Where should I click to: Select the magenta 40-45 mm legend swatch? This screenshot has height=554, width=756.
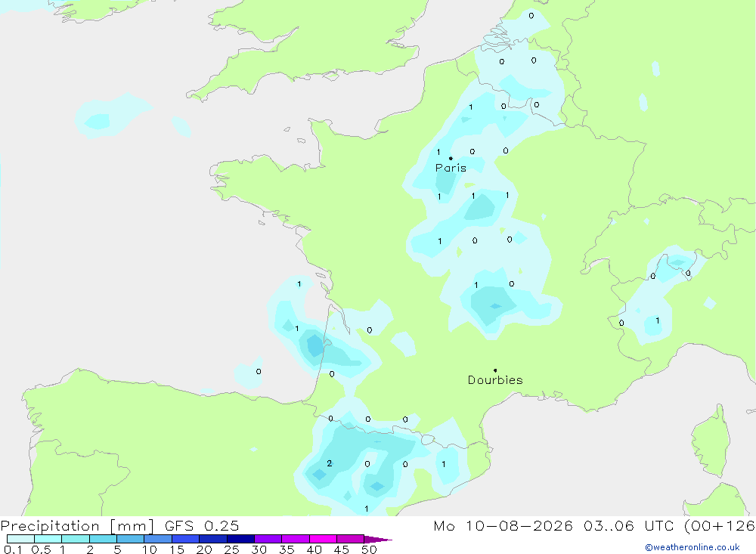pyautogui.click(x=323, y=539)
